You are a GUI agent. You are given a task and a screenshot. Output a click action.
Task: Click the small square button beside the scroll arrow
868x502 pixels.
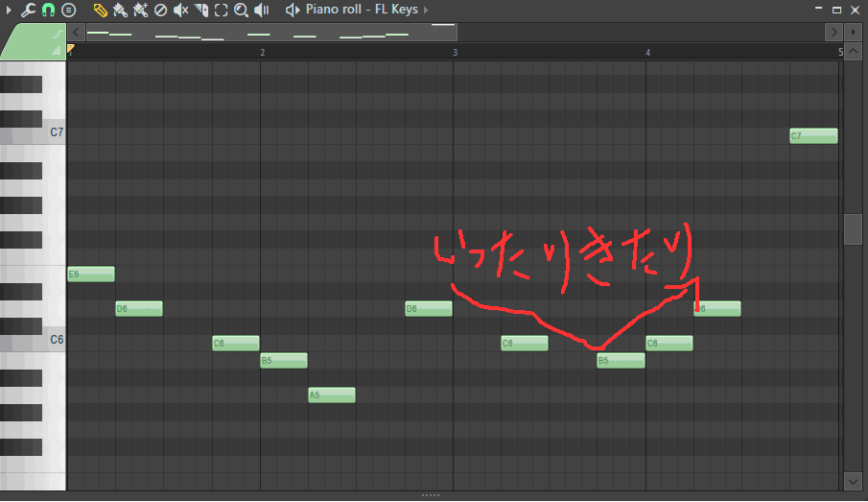853,32
